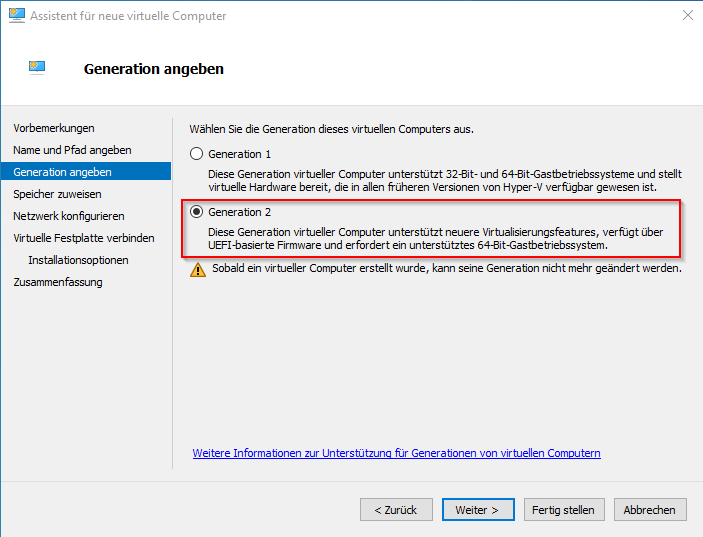The image size is (703, 537).
Task: Go to Virtuelle Festplatte verbinden step
Action: pos(84,238)
